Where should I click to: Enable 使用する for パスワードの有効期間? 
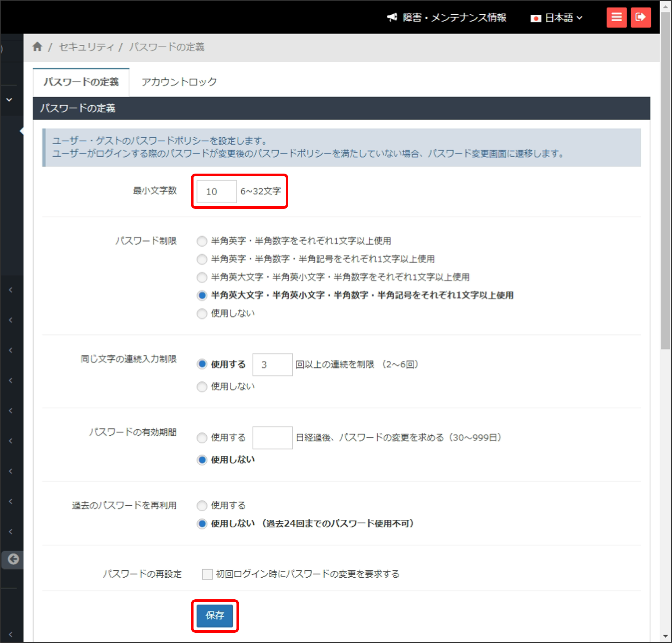pyautogui.click(x=202, y=438)
